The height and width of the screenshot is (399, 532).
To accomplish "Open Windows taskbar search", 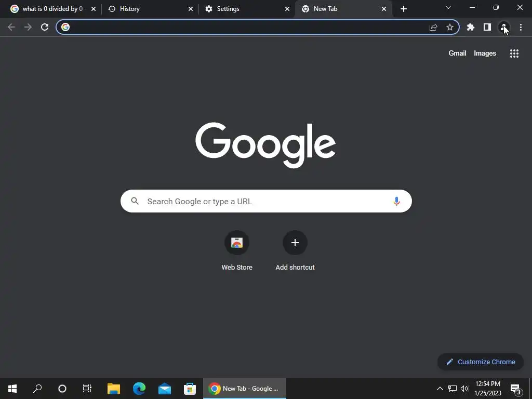I will point(37,389).
